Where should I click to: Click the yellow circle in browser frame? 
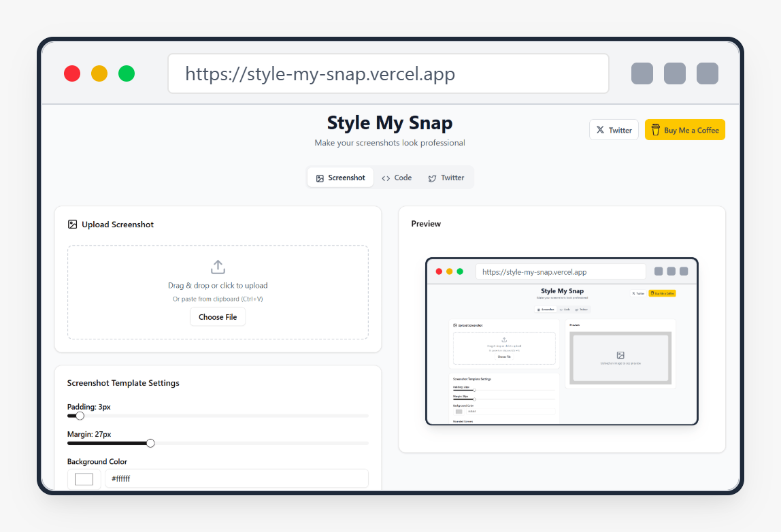click(99, 73)
